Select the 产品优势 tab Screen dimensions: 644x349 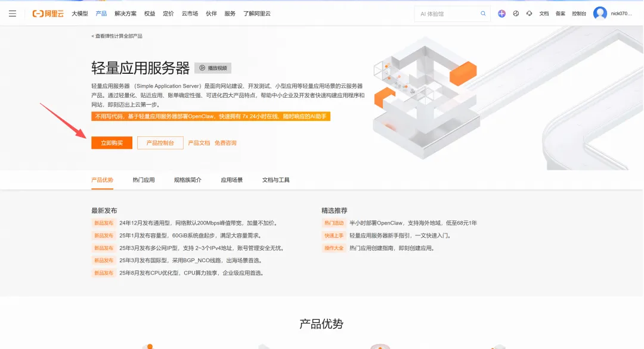[x=103, y=180]
